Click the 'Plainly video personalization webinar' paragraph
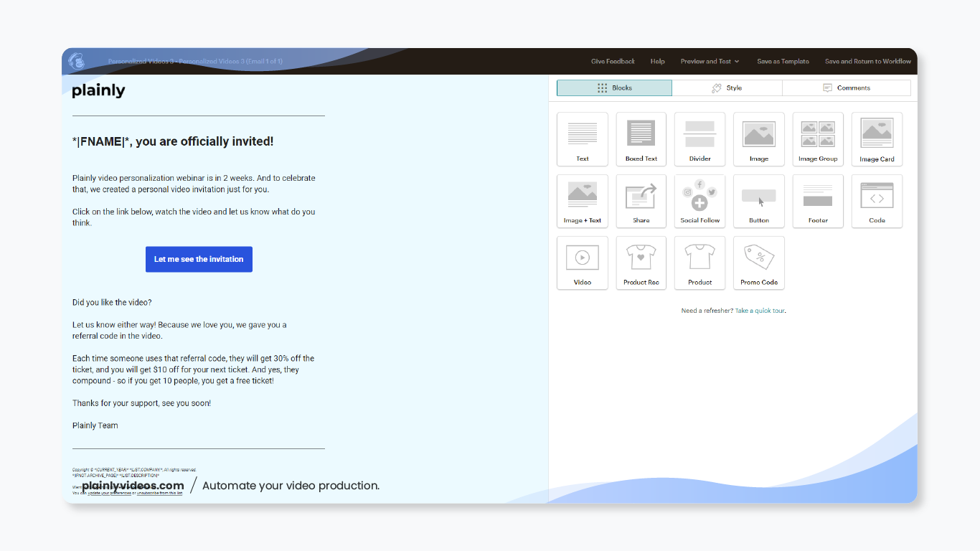 coord(194,184)
